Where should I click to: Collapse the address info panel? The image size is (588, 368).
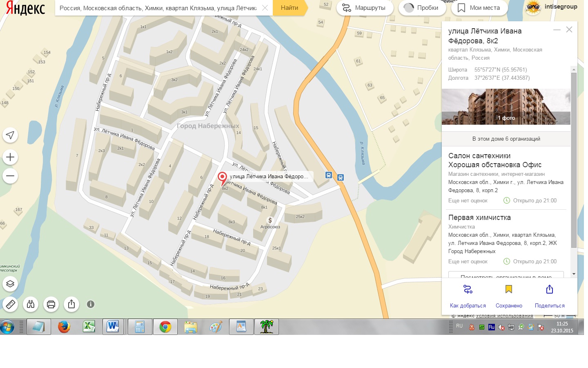[x=557, y=30]
